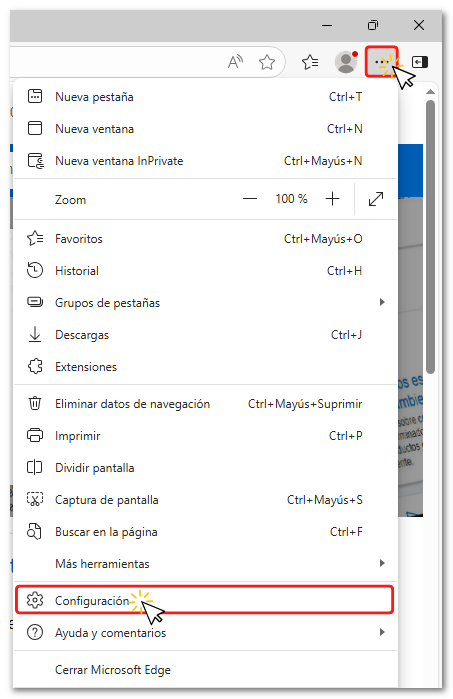Viewport: 453px width, 699px height.
Task: Choose Cerrar Microsoft Edge
Action: click(x=205, y=670)
